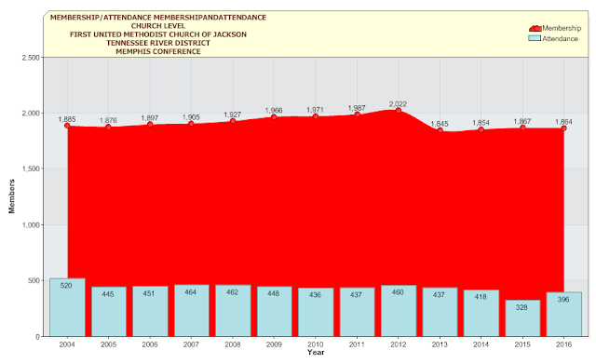
Task: Click the 2004 year axis label
Action: click(x=67, y=344)
